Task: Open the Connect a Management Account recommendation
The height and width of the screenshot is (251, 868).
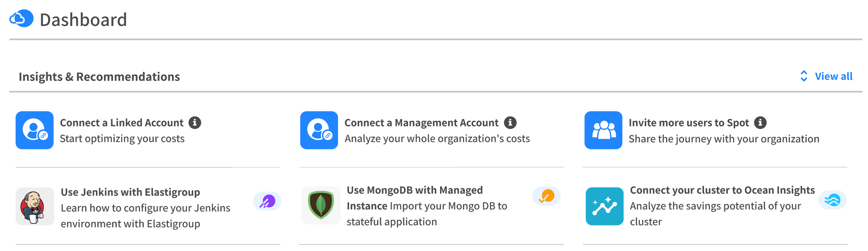Action: point(421,123)
